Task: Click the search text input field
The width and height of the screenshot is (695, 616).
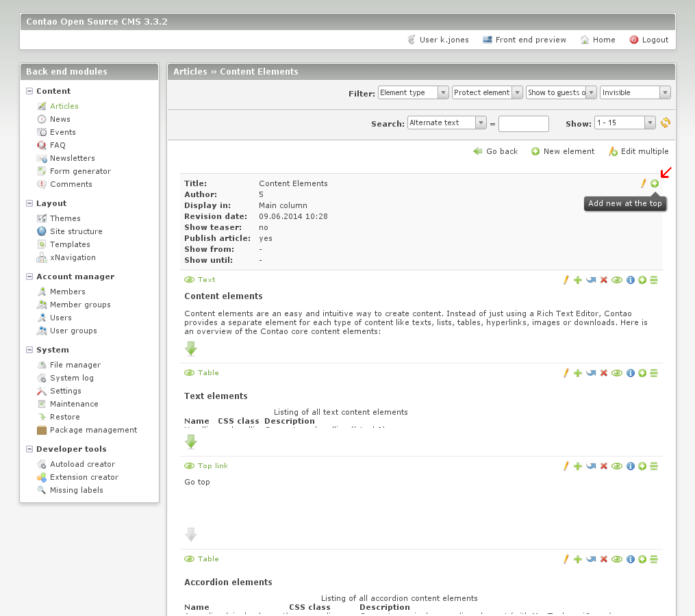Action: [x=523, y=124]
